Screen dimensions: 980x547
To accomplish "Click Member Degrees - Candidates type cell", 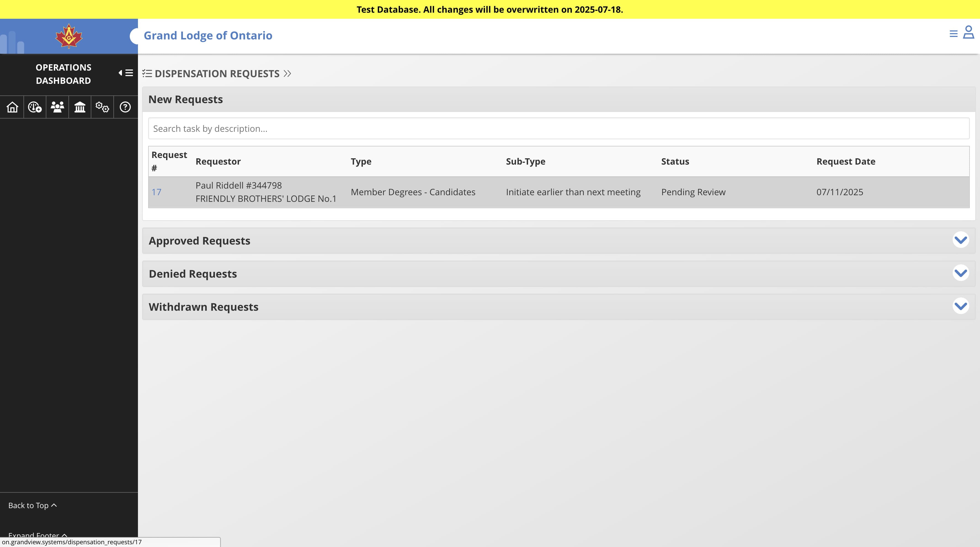I will (x=413, y=192).
